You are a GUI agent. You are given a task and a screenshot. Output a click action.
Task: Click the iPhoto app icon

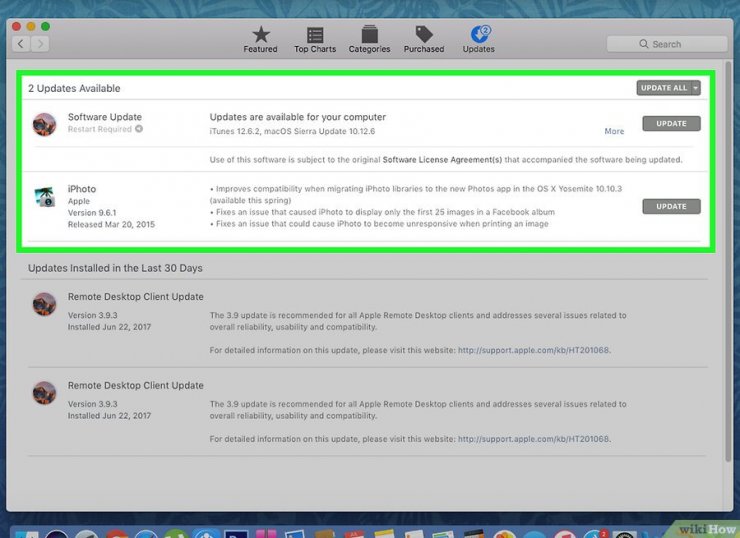44,197
